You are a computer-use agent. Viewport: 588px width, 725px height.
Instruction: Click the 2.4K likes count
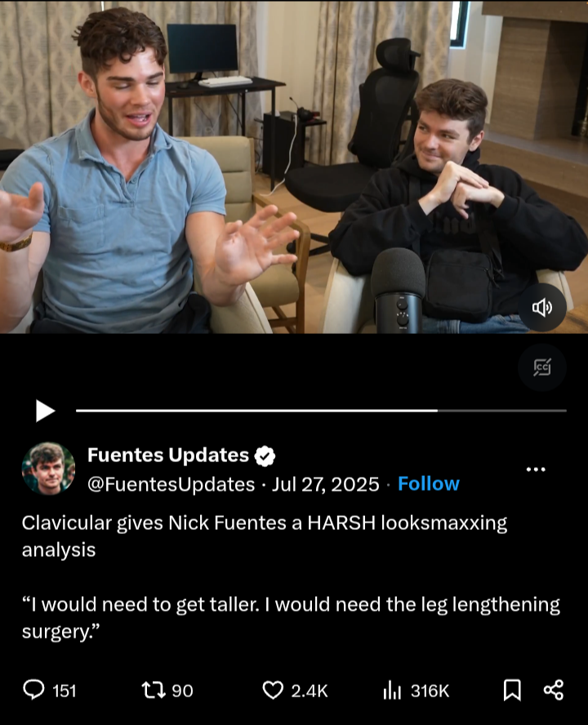tap(310, 691)
